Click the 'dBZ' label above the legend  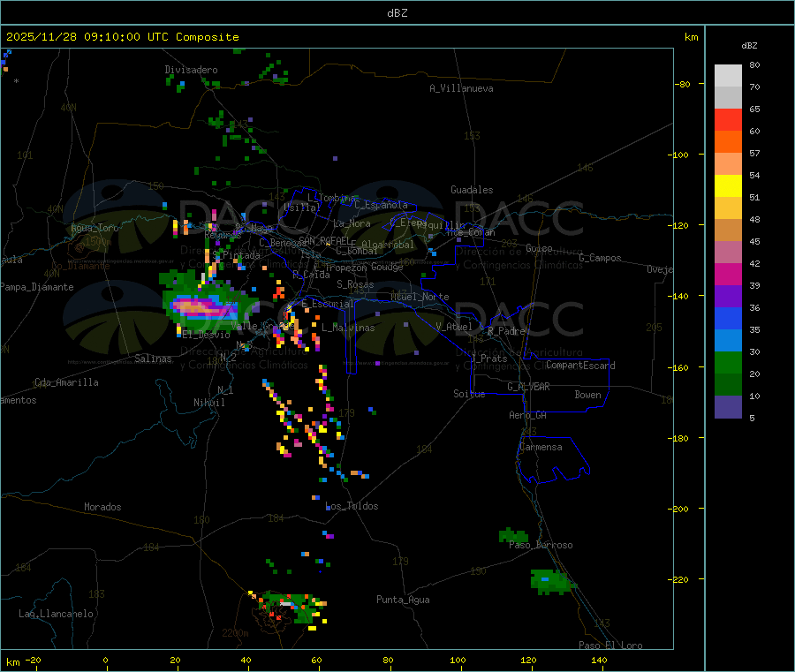(x=749, y=46)
